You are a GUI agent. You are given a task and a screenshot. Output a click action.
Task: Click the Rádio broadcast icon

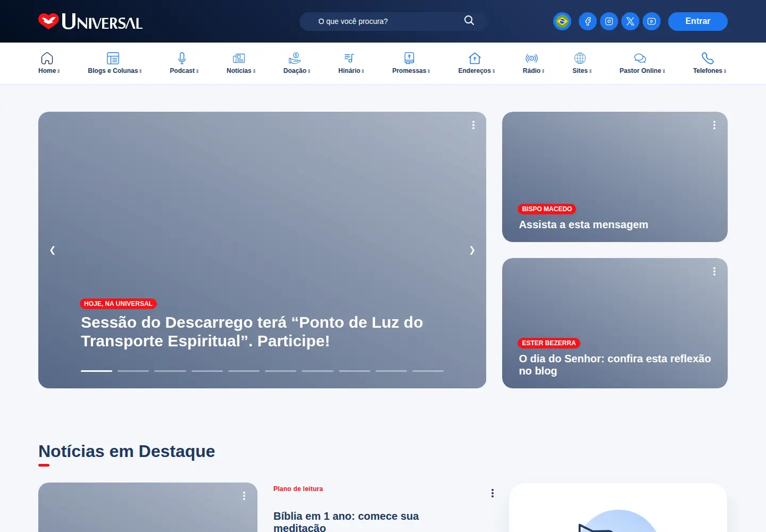pos(531,58)
